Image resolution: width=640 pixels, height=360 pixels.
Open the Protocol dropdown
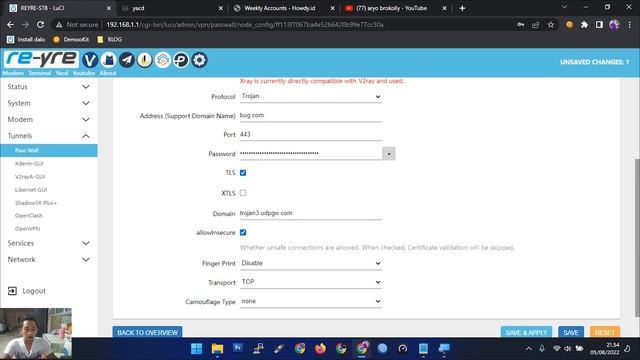[311, 96]
